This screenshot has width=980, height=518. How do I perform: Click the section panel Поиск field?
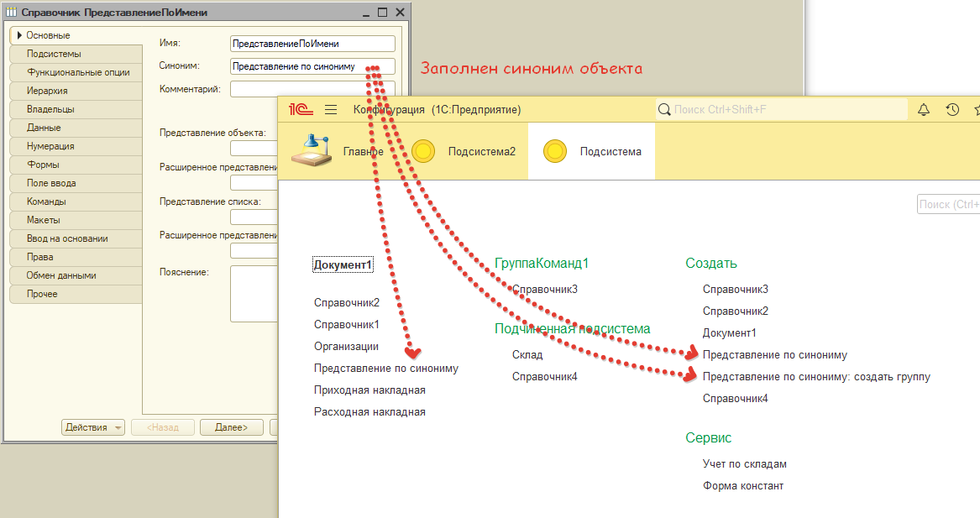(948, 204)
